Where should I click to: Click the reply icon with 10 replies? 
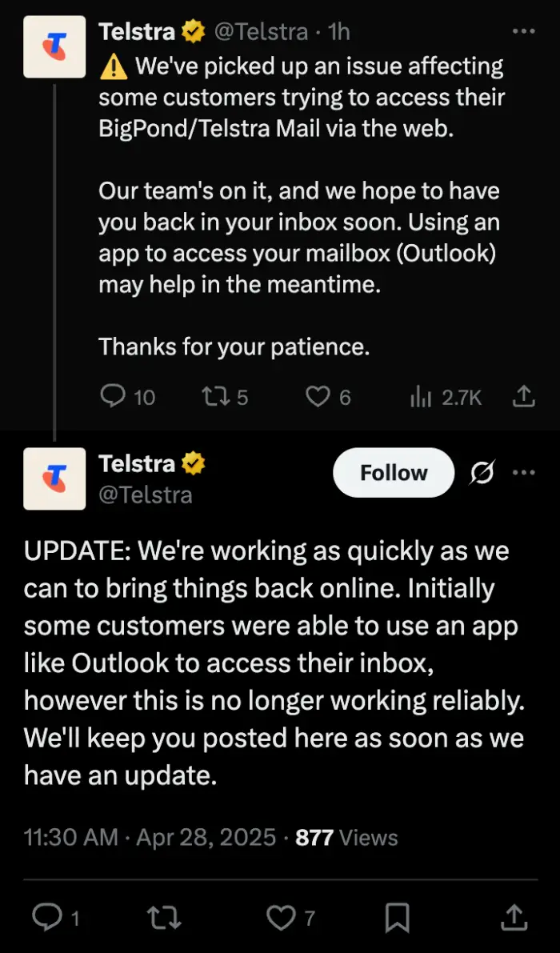tap(112, 397)
